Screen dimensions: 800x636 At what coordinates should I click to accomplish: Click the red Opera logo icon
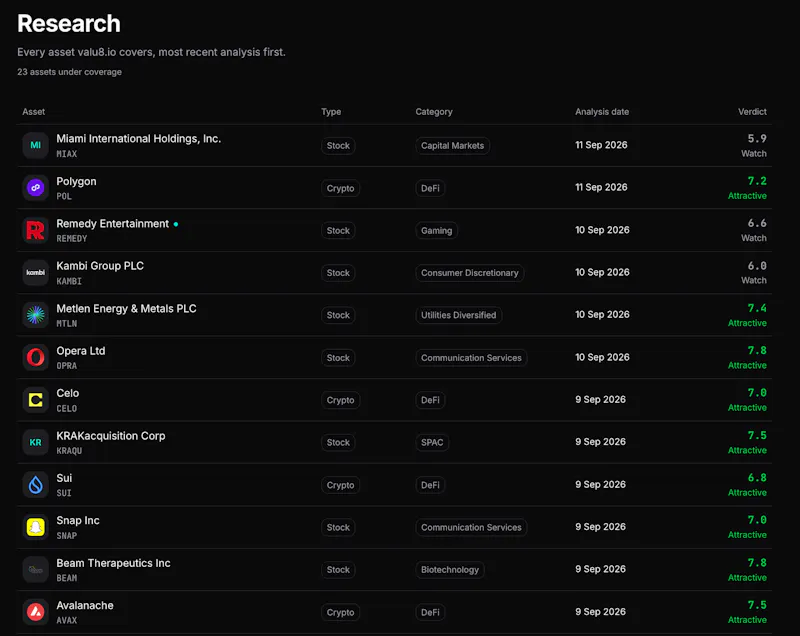[35, 358]
